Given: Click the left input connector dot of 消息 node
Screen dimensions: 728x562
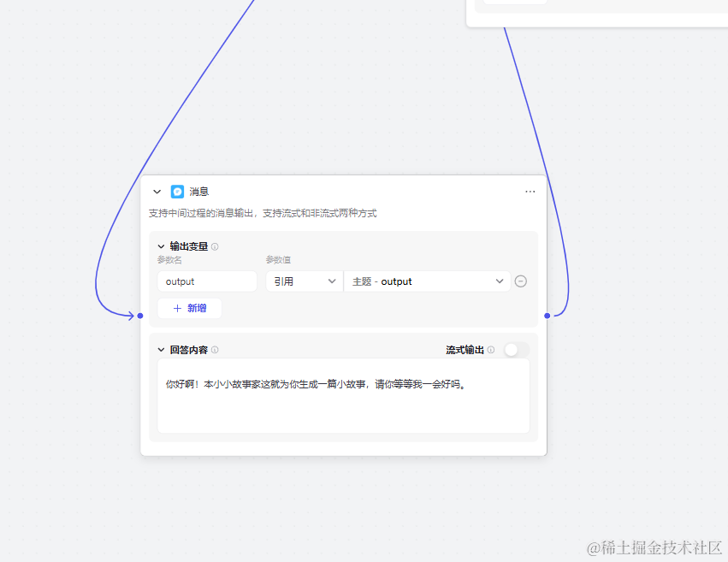Looking at the screenshot, I should pos(140,316).
